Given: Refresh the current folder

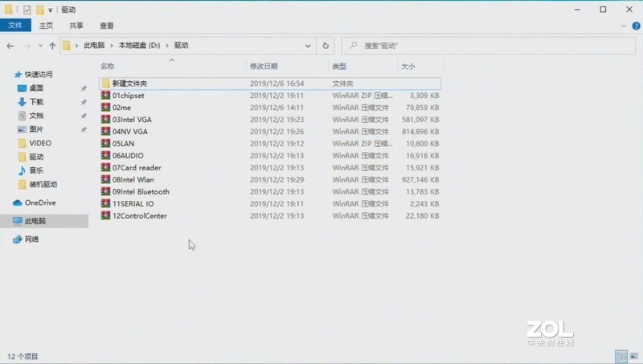Looking at the screenshot, I should pos(326,46).
